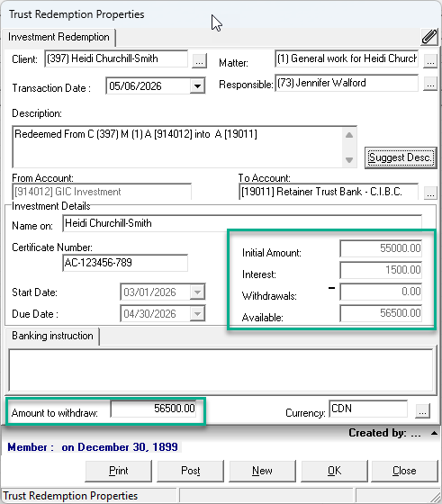
Task: Click the New button
Action: tap(262, 471)
